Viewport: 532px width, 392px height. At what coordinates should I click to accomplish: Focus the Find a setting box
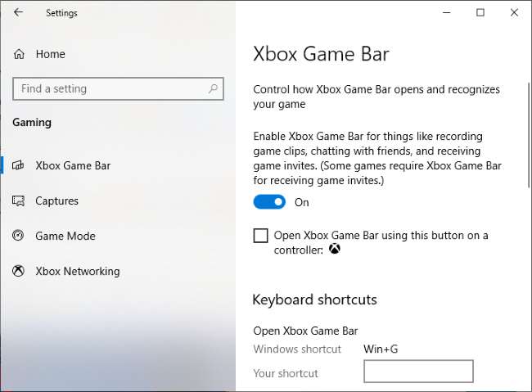(118, 89)
